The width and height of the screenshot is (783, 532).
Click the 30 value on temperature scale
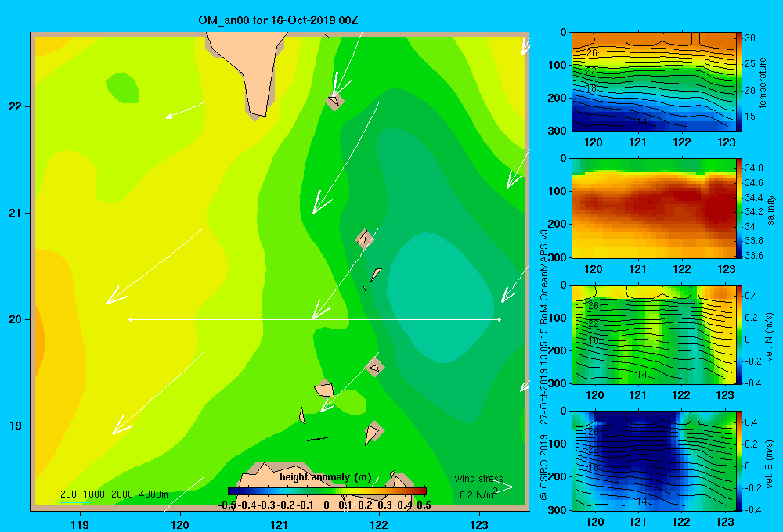tap(750, 38)
